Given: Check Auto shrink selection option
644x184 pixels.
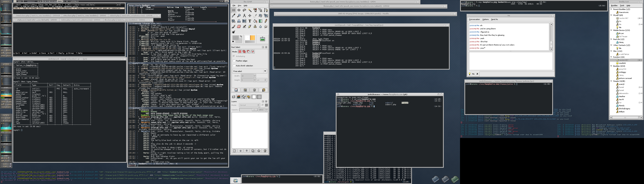Looking at the screenshot, I should (234, 66).
